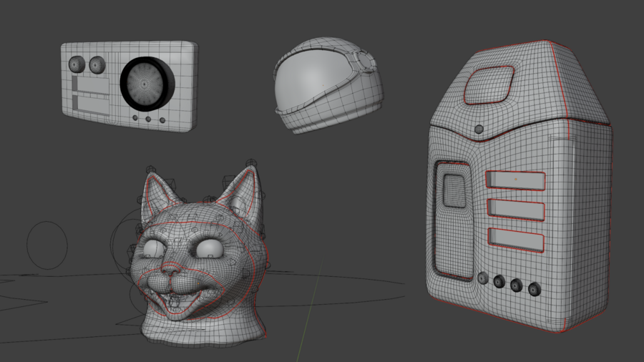Click the small round button below backpack hatch
644x362 pixels.
click(x=479, y=129)
